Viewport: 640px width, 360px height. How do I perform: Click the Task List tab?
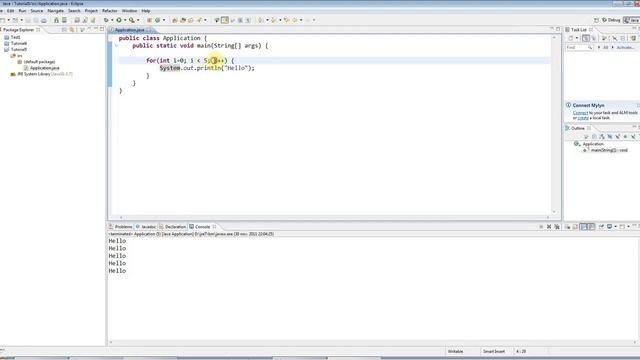579,30
